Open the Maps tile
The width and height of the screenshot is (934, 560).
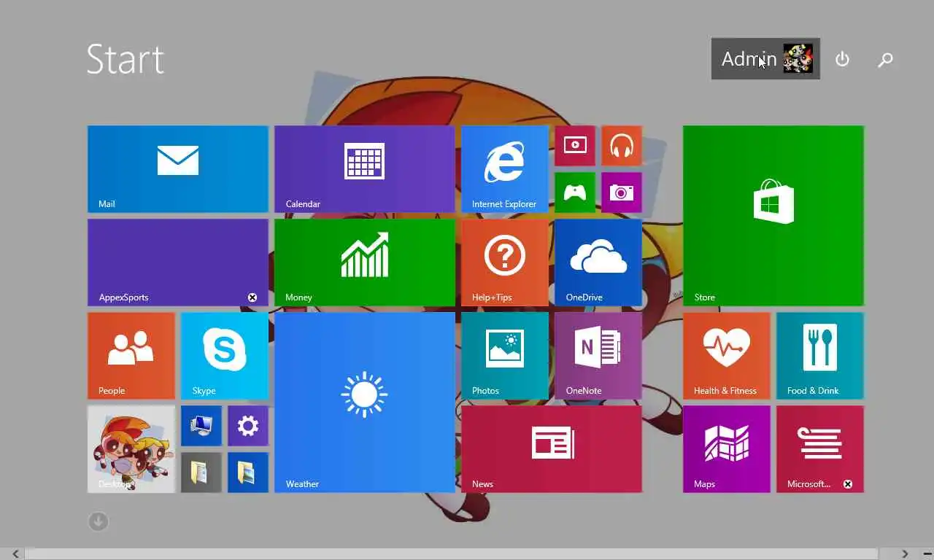pyautogui.click(x=727, y=449)
